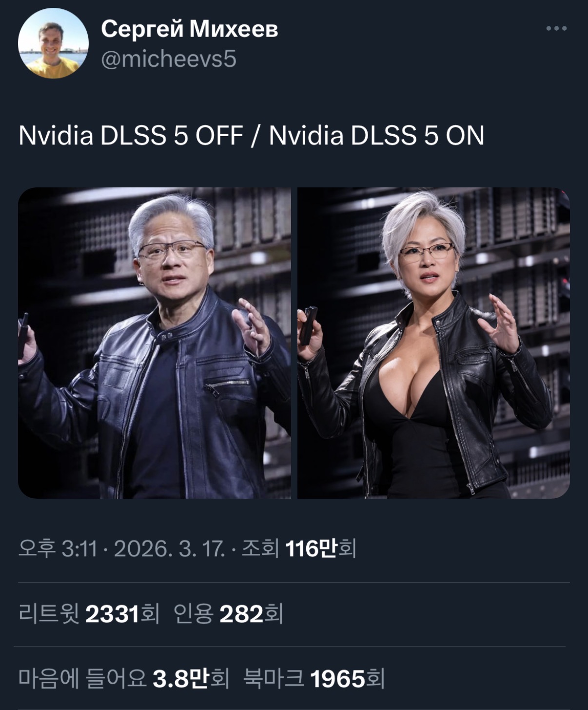Click the 3.8만 likes count number
Image resolution: width=588 pixels, height=710 pixels.
tap(181, 679)
